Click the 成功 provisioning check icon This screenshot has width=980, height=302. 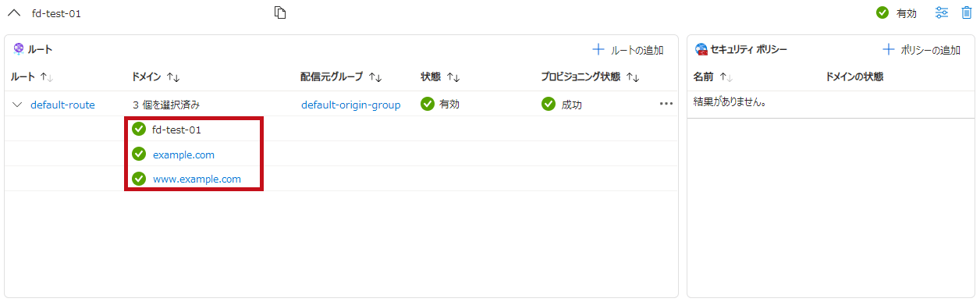pos(548,104)
